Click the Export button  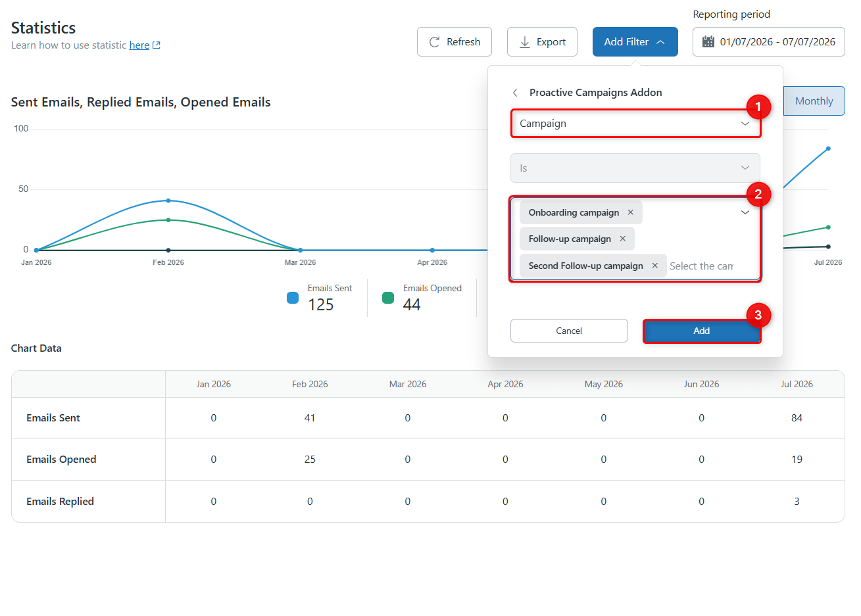pos(542,41)
